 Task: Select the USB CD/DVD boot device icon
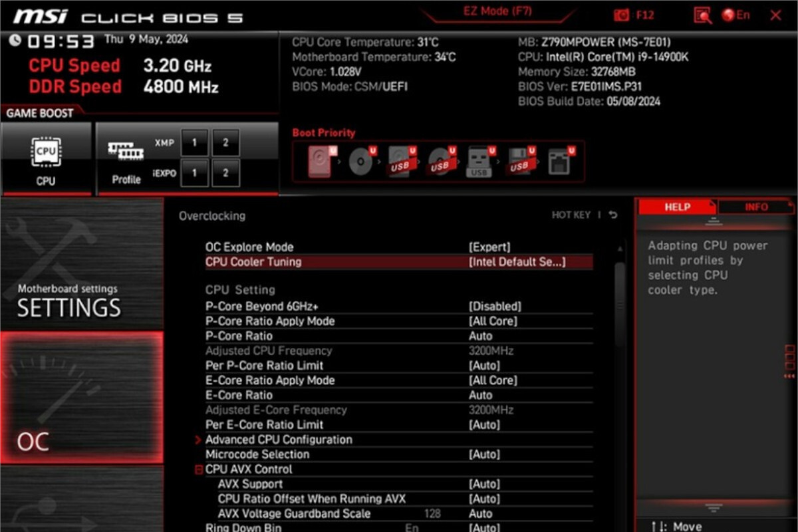click(442, 161)
